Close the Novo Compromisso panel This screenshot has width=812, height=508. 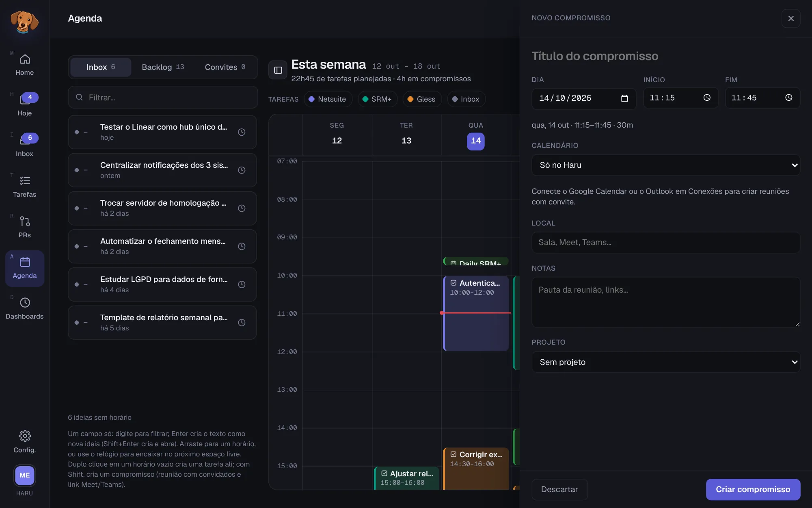point(791,18)
